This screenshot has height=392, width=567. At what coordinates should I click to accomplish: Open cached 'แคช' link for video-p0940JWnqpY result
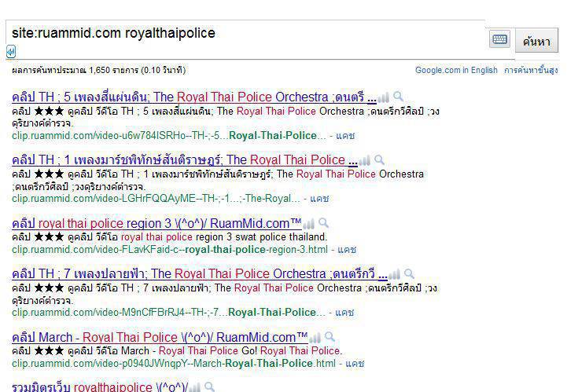(355, 363)
